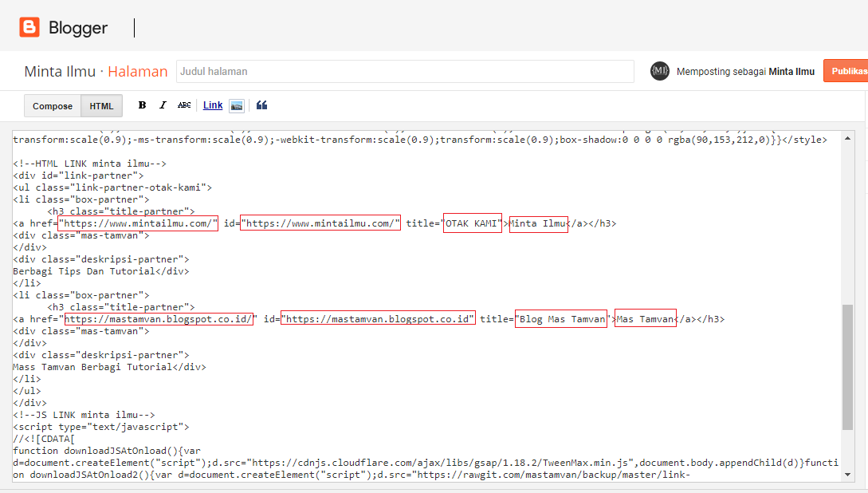The width and height of the screenshot is (868, 493).
Task: Switch to Compose editor mode
Action: point(53,106)
